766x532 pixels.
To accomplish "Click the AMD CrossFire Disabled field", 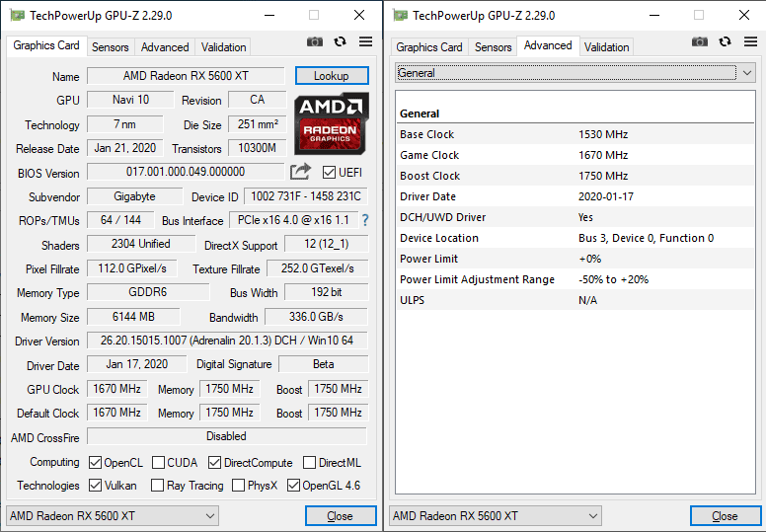I will [x=227, y=436].
